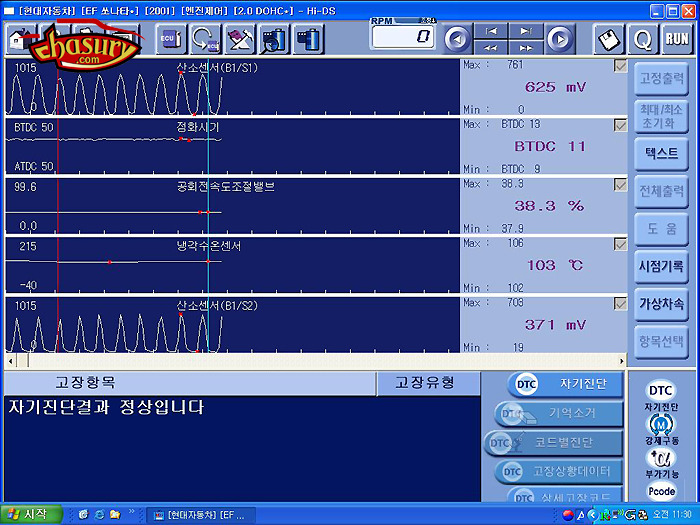700x525 pixels.
Task: Toggle checkbox for 냉각수온센서 row
Action: (620, 243)
